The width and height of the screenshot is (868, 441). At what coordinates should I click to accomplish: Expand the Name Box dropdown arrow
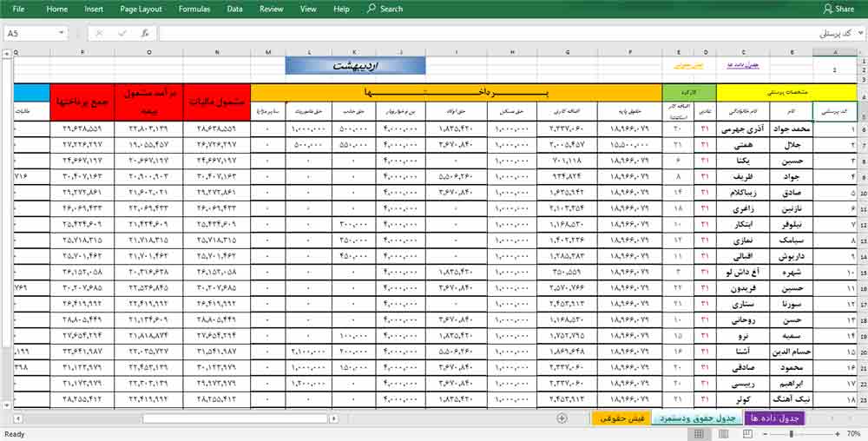[61, 33]
